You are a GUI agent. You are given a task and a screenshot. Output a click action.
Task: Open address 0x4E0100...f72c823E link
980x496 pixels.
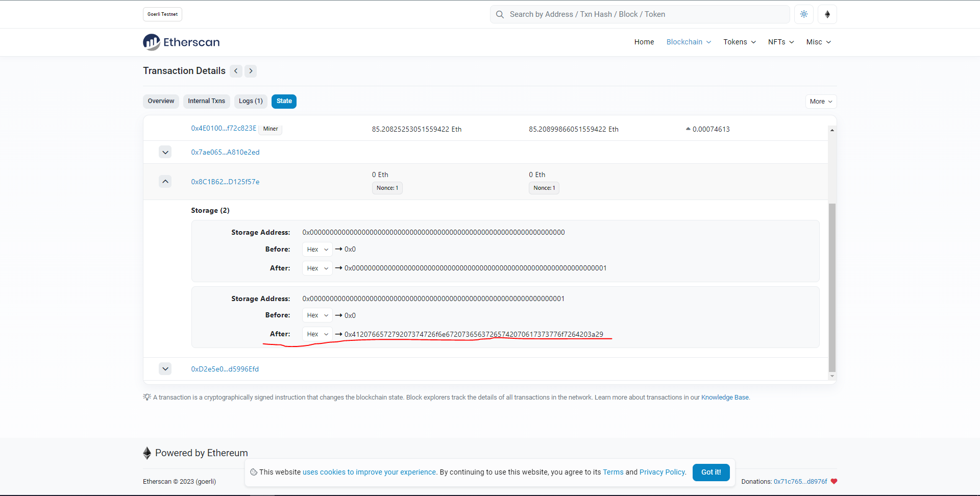(224, 128)
